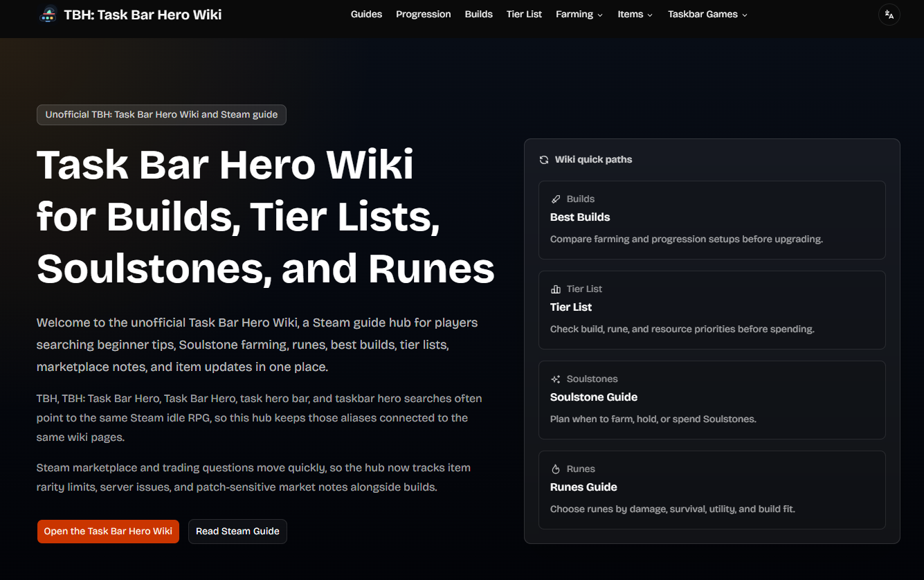Click the TBH wiki logo icon
Viewport: 924px width, 580px height.
[48, 14]
